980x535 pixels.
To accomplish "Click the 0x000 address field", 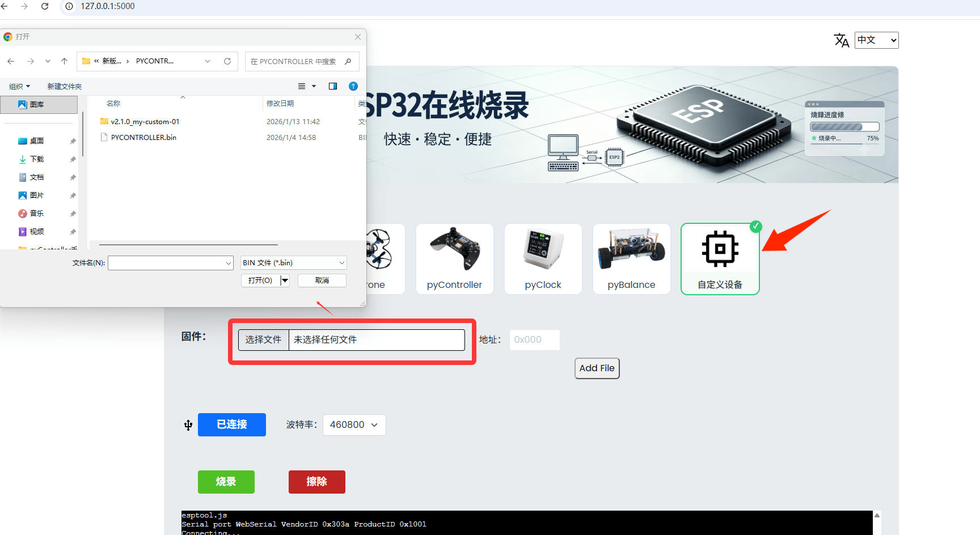I will click(x=534, y=339).
